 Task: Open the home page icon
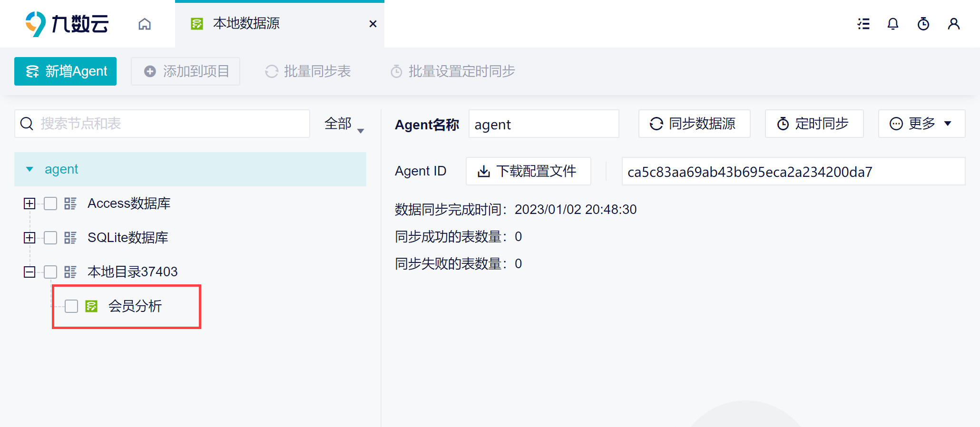click(x=145, y=24)
